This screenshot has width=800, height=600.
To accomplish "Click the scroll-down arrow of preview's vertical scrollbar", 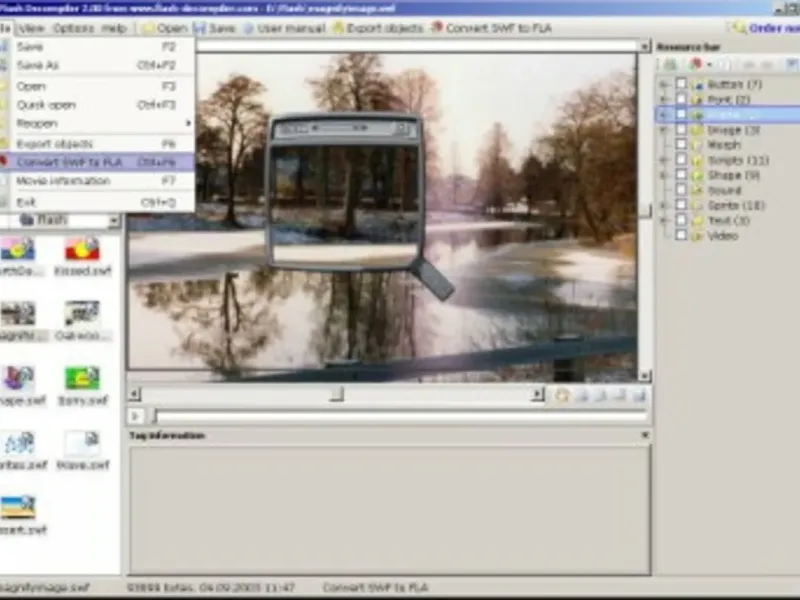I will coord(644,376).
